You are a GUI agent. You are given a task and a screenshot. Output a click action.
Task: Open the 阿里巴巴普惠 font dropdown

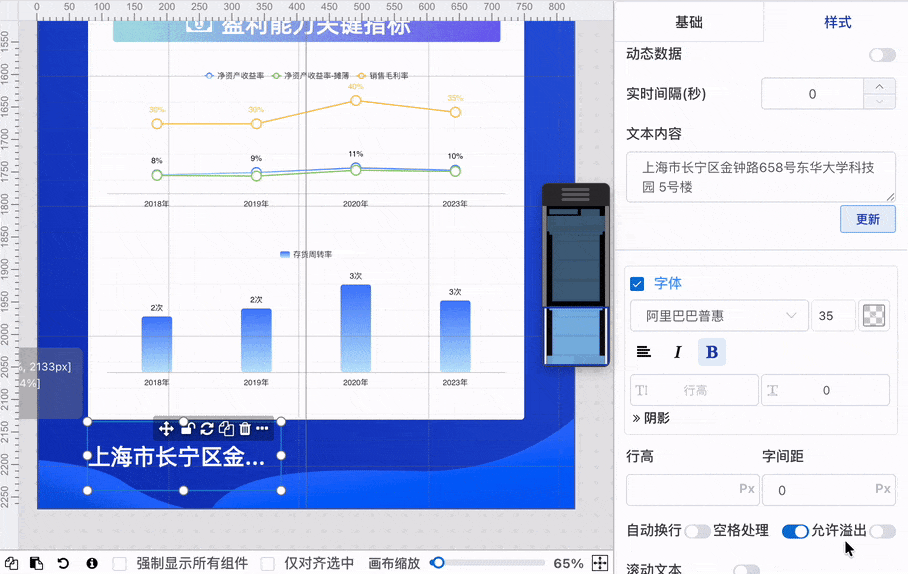(x=719, y=316)
